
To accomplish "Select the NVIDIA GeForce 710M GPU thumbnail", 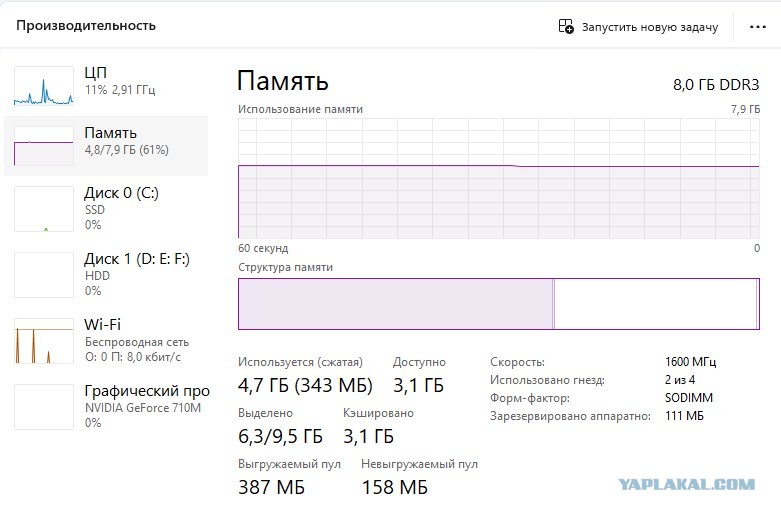I will (44, 407).
